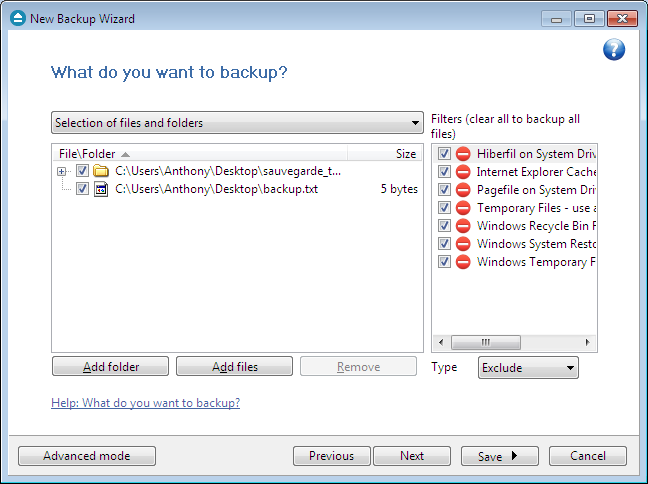Open the Selection of files and folders dropdown
Screen dimensions: 648x484
click(237, 123)
